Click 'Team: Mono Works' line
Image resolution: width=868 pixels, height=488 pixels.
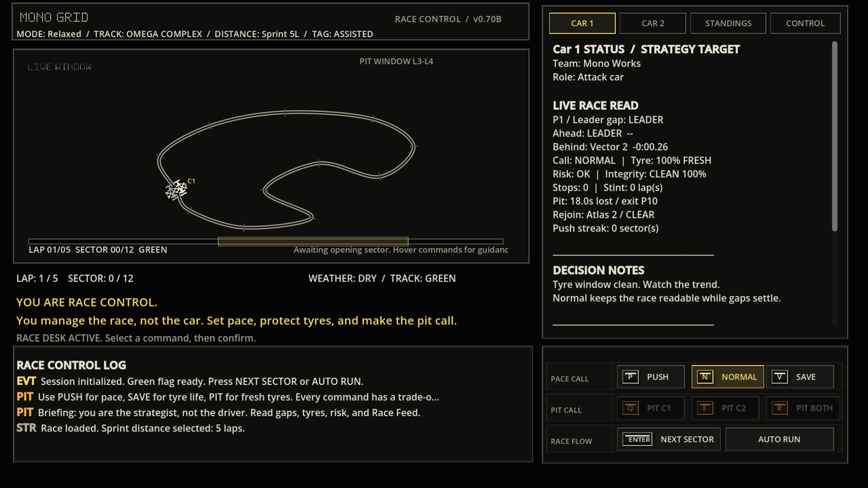click(597, 64)
